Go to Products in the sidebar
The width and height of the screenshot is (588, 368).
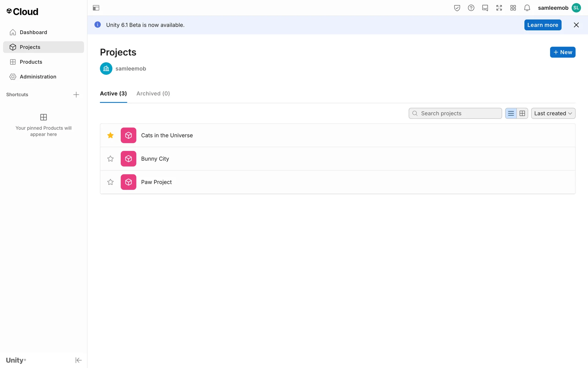pyautogui.click(x=31, y=62)
